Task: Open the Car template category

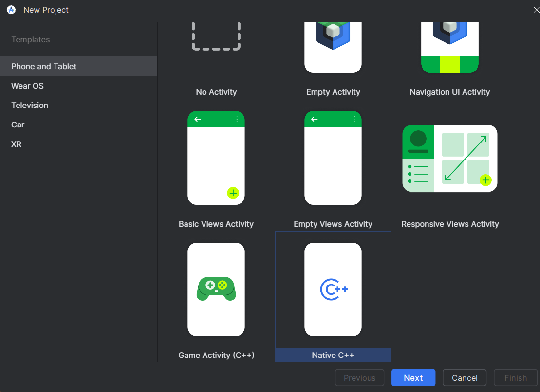Action: tap(18, 125)
